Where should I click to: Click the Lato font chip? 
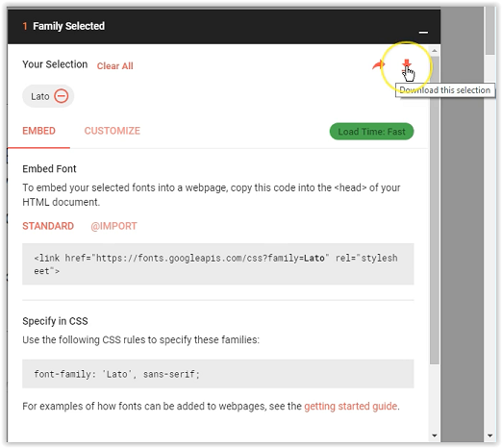click(x=48, y=96)
